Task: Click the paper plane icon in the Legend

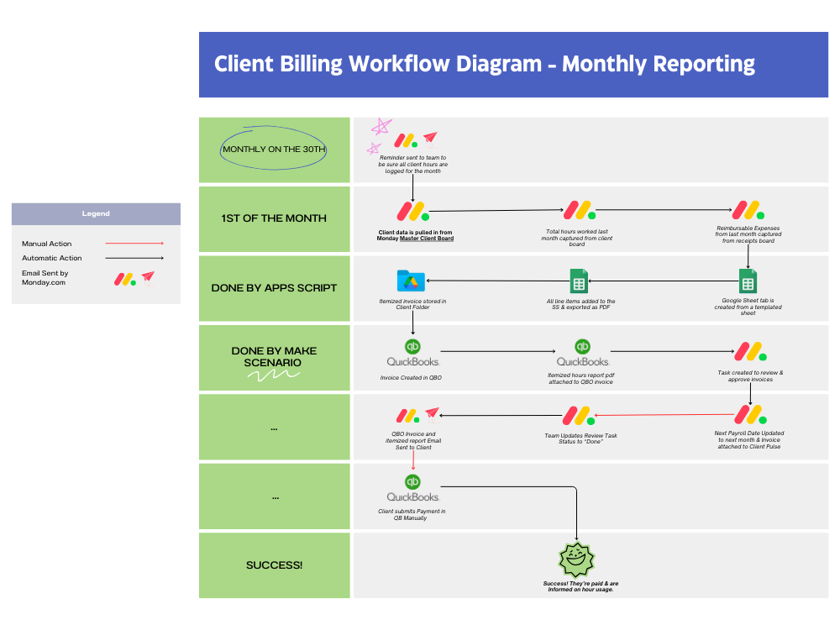Action: pos(148,277)
